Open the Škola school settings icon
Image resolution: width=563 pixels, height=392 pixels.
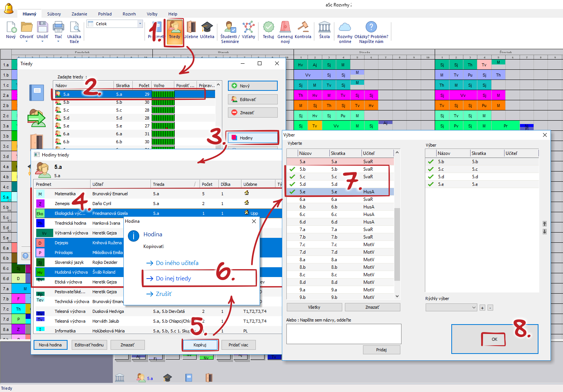coord(324,28)
